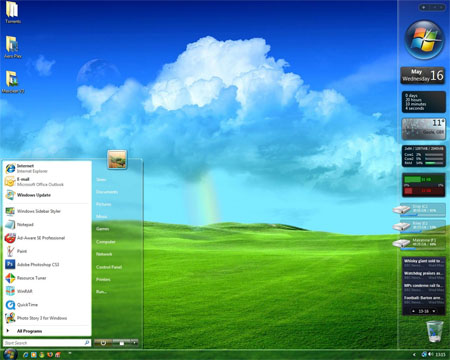
Task: Open the third desktop folder icon
Action: [x=13, y=82]
